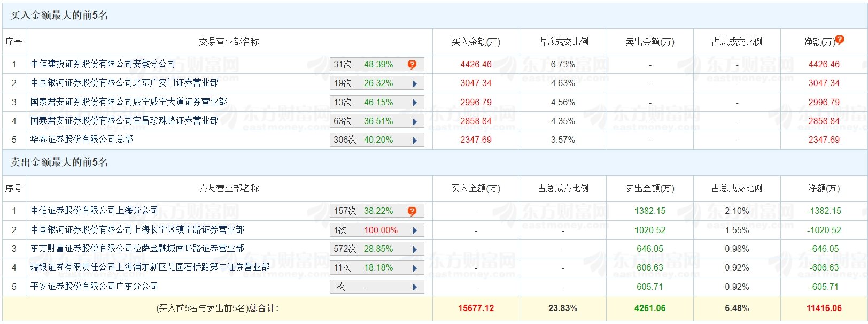Screen dimensions: 868x324
Task: Open 中信证券股份有限公司上海分公司 link
Action: click(94, 211)
